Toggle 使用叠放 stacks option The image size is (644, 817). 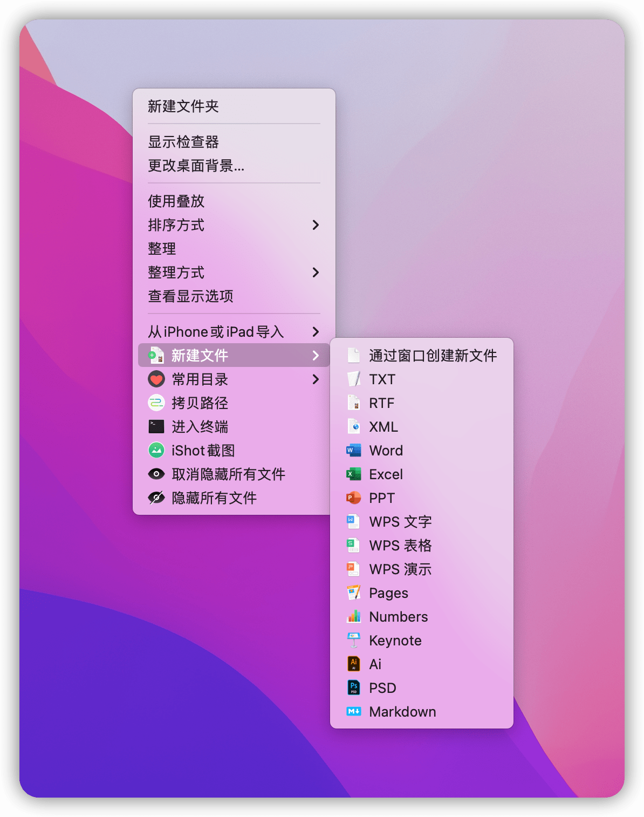point(176,201)
